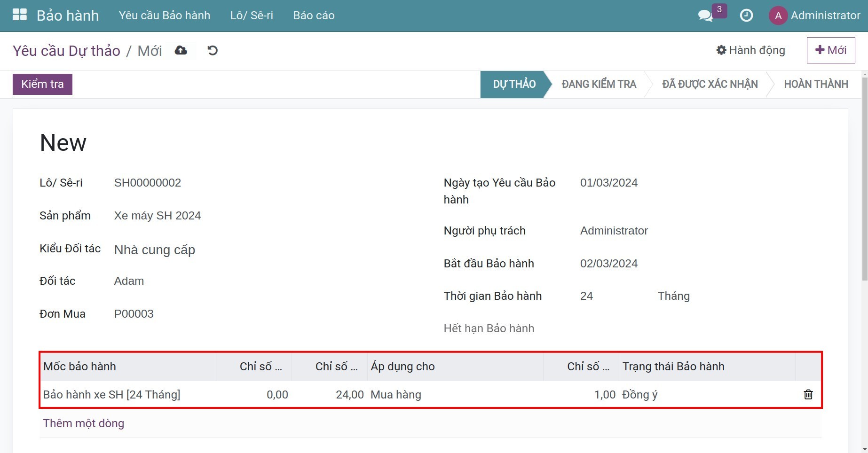Delete the Bảo hành xe SH row
Image resolution: width=868 pixels, height=453 pixels.
tap(808, 394)
